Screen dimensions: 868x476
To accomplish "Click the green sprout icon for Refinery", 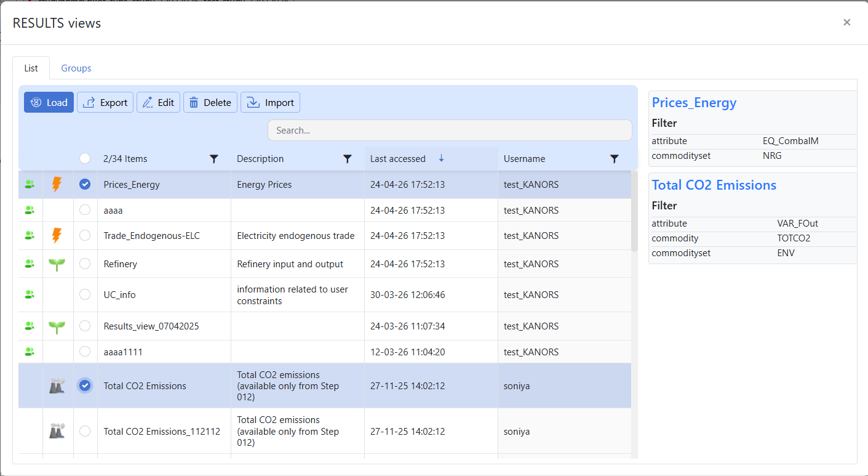I will (57, 264).
